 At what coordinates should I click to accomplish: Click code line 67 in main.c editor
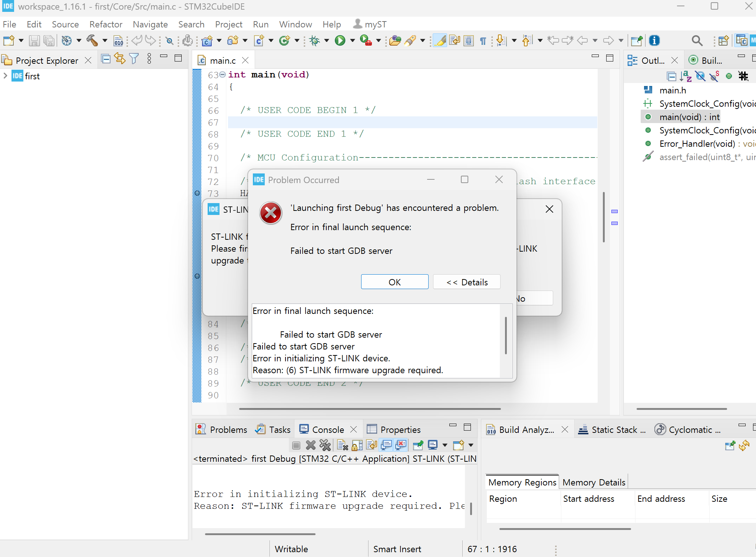point(412,122)
